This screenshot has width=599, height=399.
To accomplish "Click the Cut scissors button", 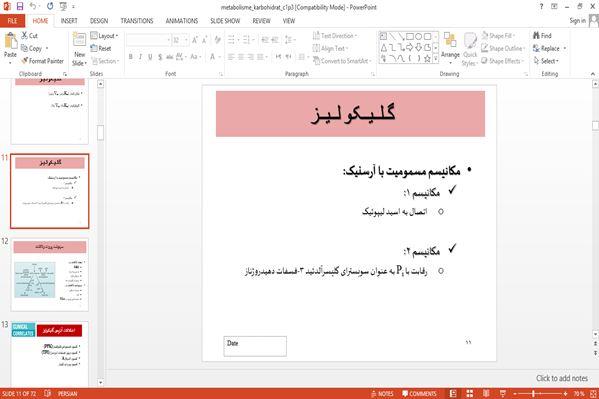I will coord(29,36).
